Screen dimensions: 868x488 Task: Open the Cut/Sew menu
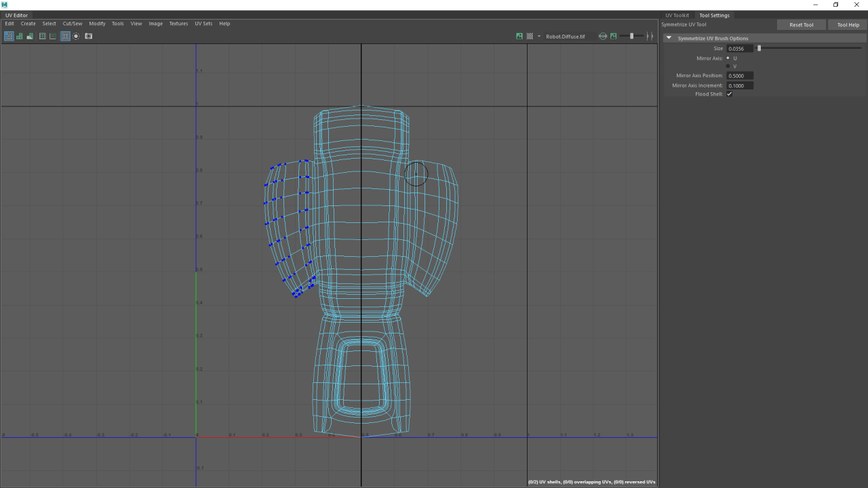73,23
